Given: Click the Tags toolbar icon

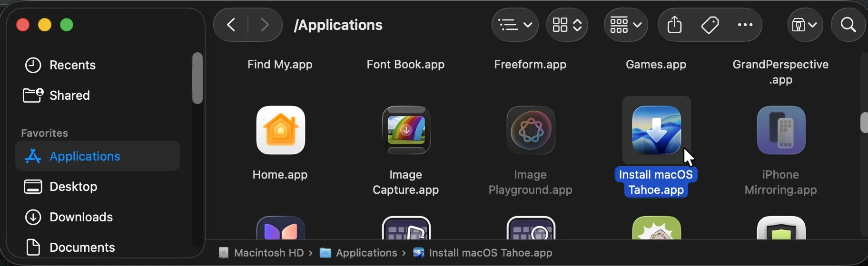Looking at the screenshot, I should 710,25.
